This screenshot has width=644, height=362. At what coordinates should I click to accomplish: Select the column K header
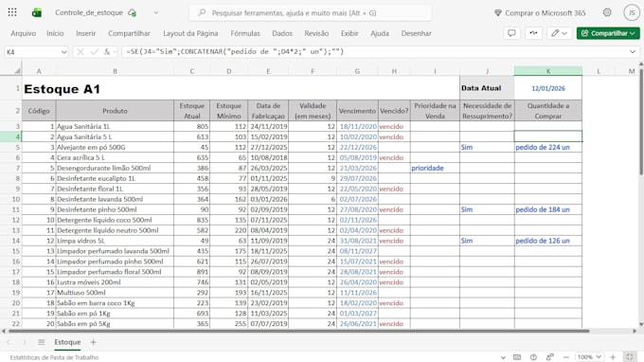point(548,71)
